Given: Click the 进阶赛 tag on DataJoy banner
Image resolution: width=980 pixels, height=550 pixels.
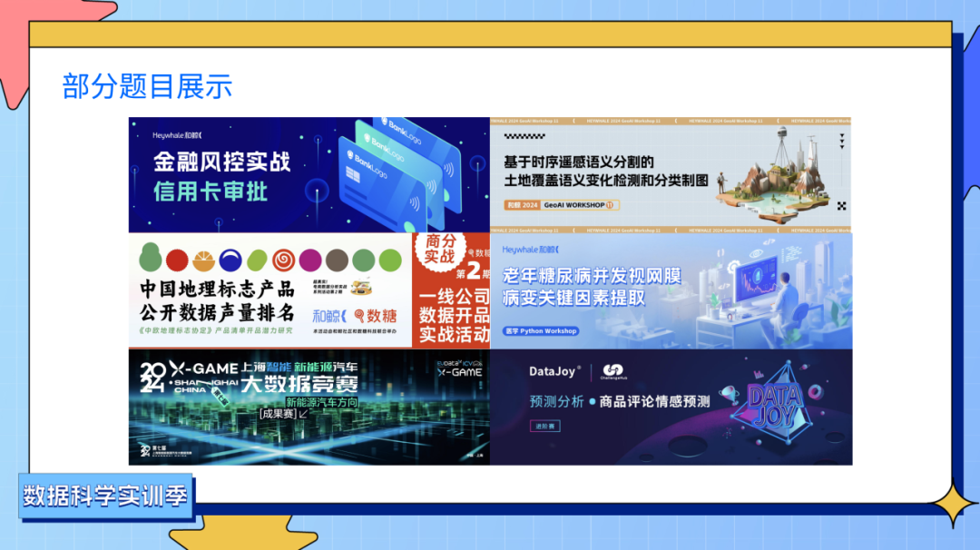Looking at the screenshot, I should (x=545, y=427).
